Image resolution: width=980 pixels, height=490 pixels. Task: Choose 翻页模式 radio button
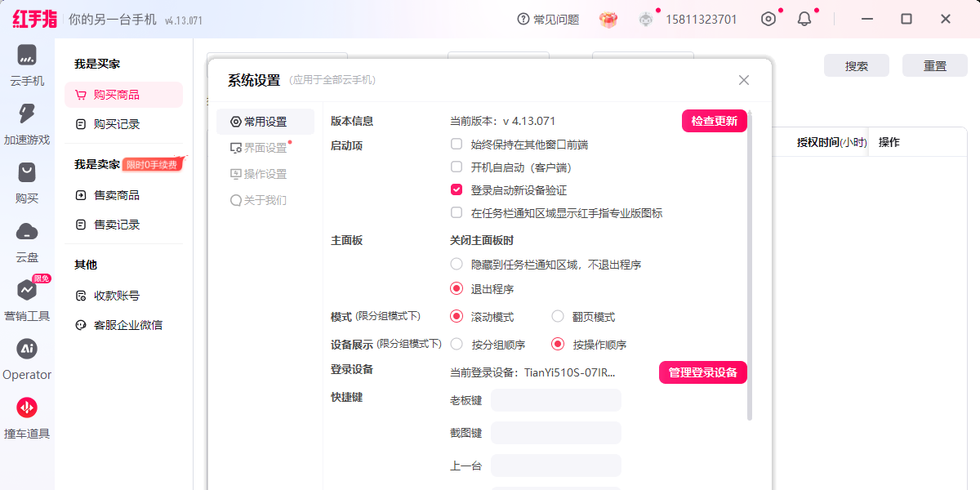point(558,317)
